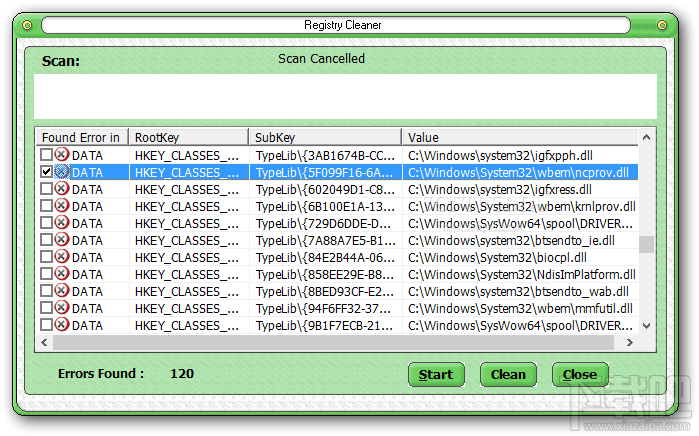The image size is (699, 436).
Task: Select subkey TypeLib\{84E2B44A-06...
Action: pyautogui.click(x=325, y=257)
